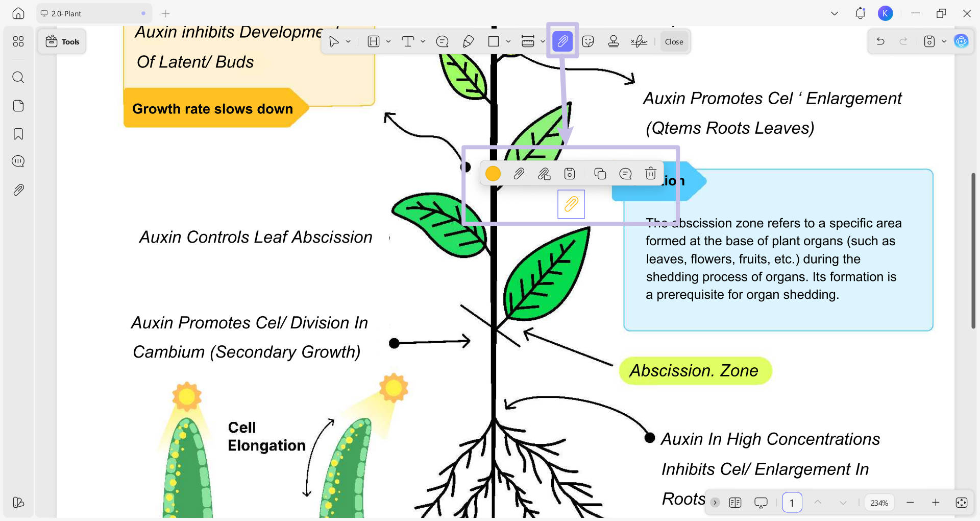Open the page panel icon in left sidebar

18,106
